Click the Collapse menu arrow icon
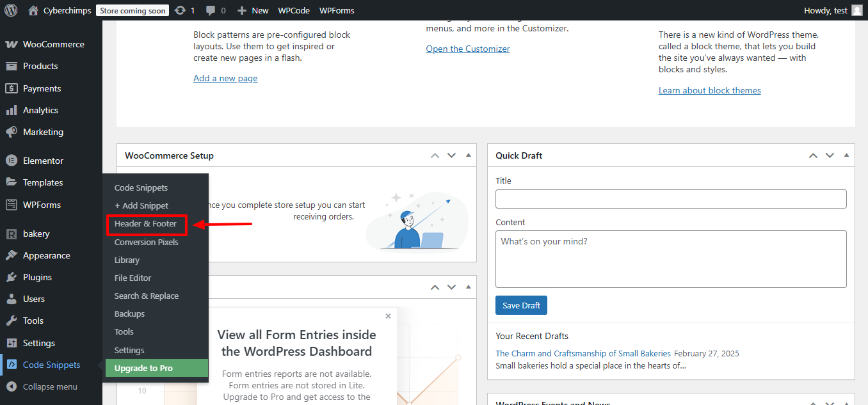868x405 pixels. pos(11,386)
